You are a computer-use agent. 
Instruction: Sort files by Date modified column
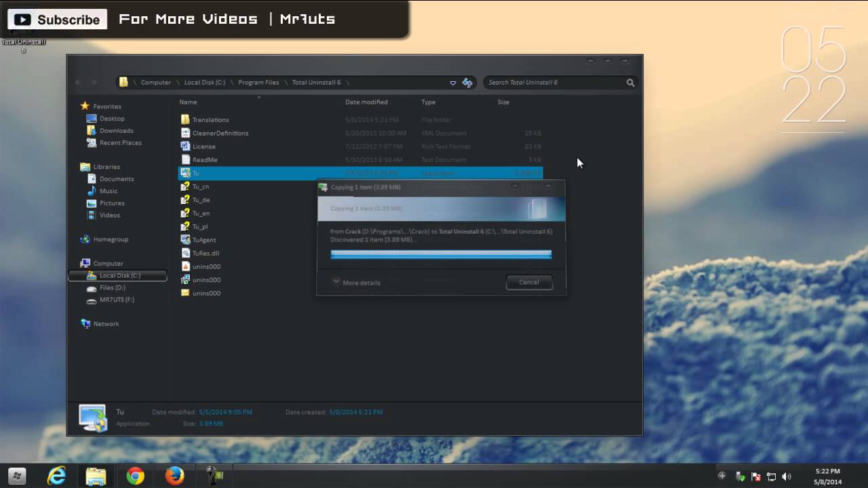(366, 102)
